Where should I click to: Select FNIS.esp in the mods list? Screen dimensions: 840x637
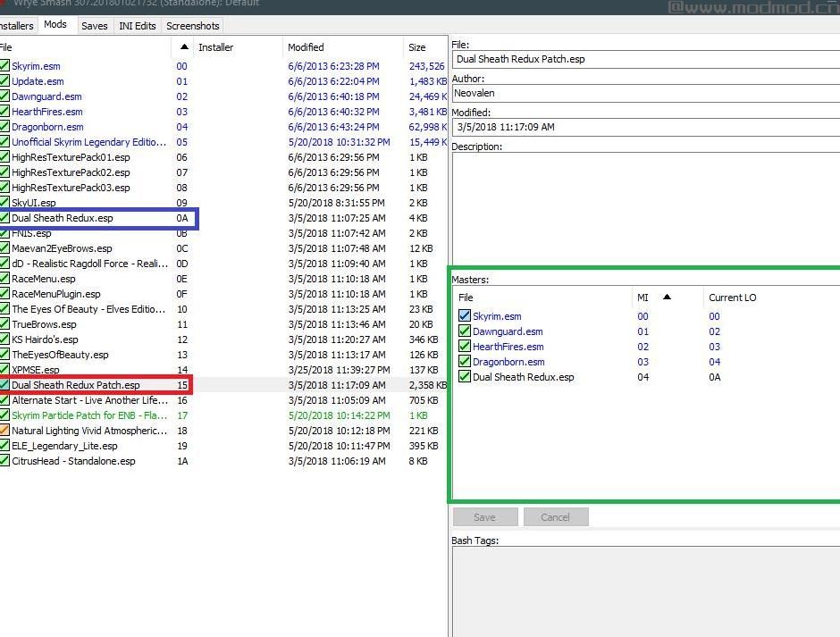(223, 233)
